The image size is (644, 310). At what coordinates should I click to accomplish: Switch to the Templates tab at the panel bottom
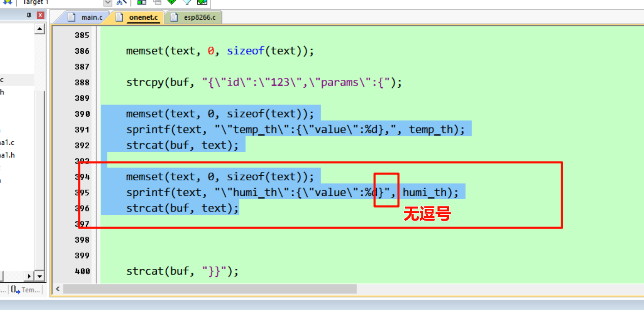click(x=26, y=289)
